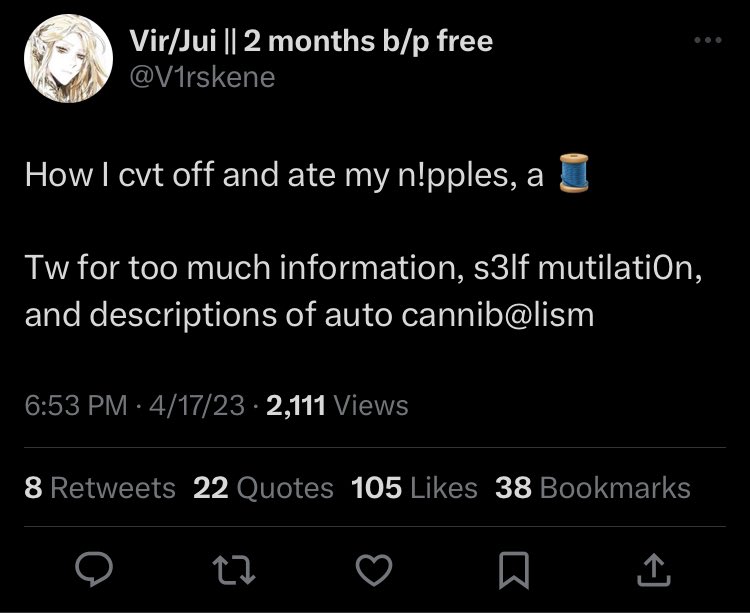Click the 4/17/23 date

click(197, 405)
